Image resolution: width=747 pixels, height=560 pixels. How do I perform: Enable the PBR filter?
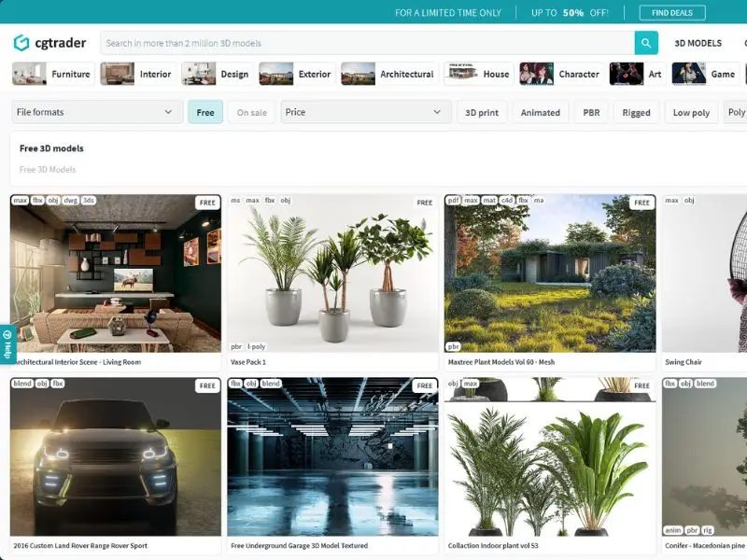(591, 112)
